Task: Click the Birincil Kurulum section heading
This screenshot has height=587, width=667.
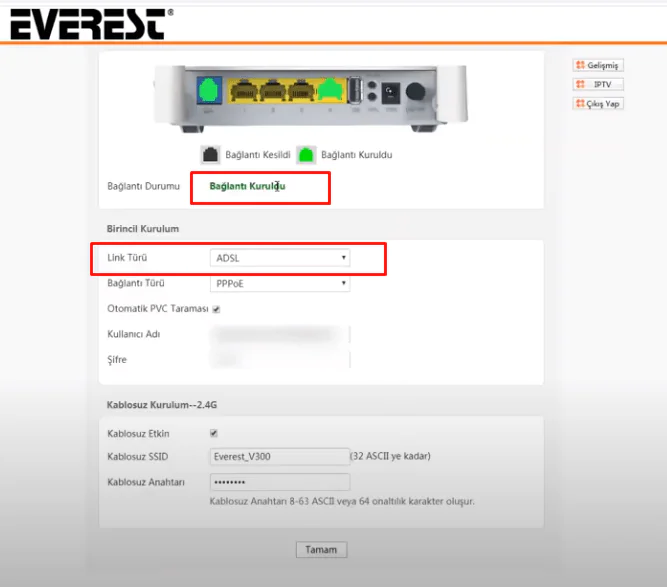Action: point(143,229)
